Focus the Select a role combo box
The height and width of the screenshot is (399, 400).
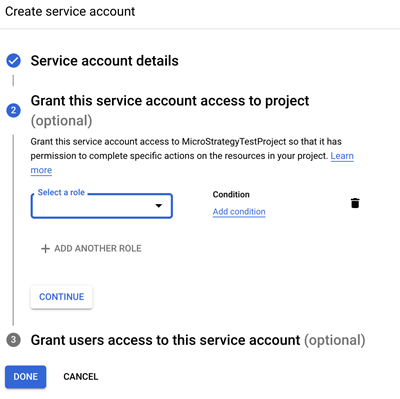coord(102,206)
